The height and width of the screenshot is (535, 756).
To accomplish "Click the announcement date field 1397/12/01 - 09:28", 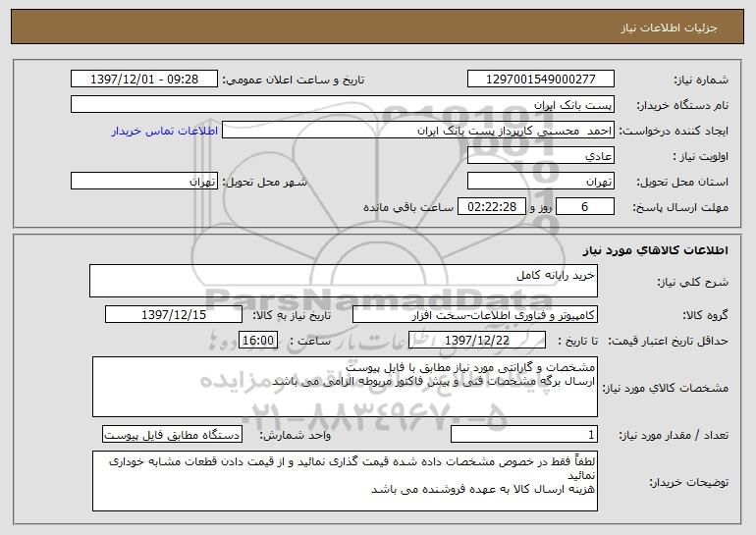I will (144, 79).
